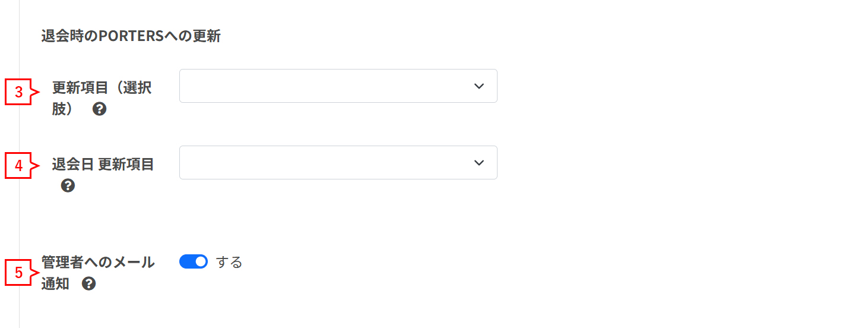Click the 退会時のPORTERSへの更新 section heading
The image size is (868, 328).
[131, 36]
